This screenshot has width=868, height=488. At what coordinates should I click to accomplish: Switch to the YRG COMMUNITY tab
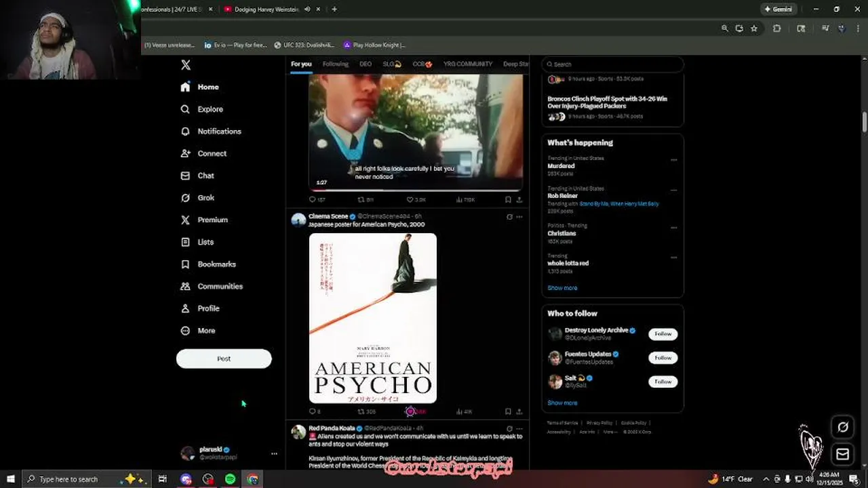468,64
